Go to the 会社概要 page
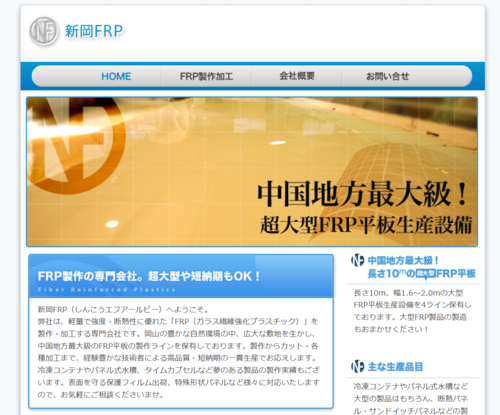500x415 pixels. pyautogui.click(x=297, y=76)
